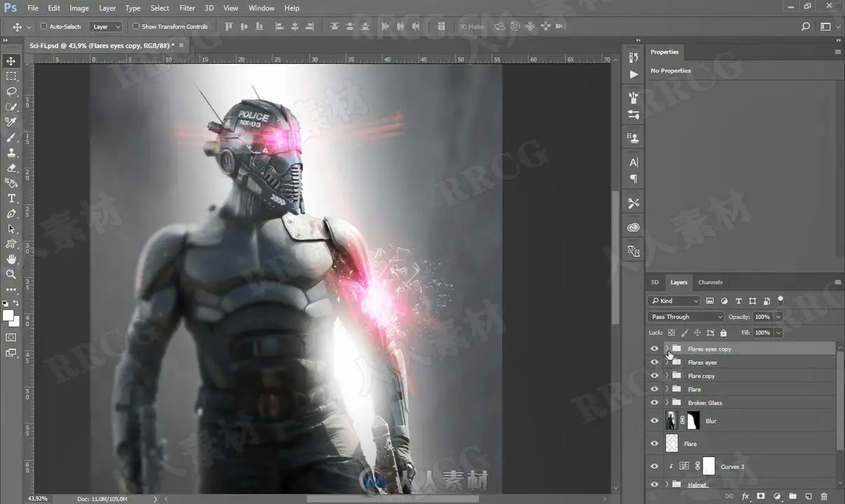Image resolution: width=845 pixels, height=504 pixels.
Task: Open Edit Toolbar three-dots button
Action: pyautogui.click(x=11, y=289)
